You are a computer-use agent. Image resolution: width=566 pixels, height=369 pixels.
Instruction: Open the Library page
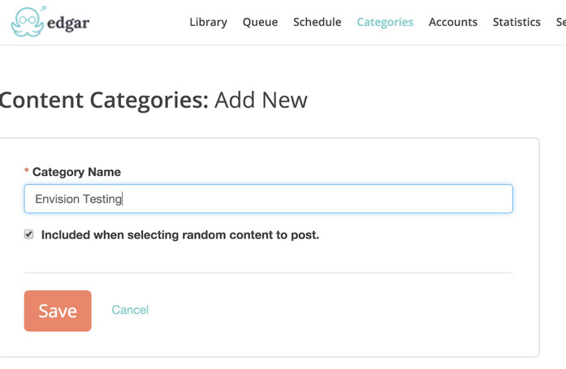208,22
